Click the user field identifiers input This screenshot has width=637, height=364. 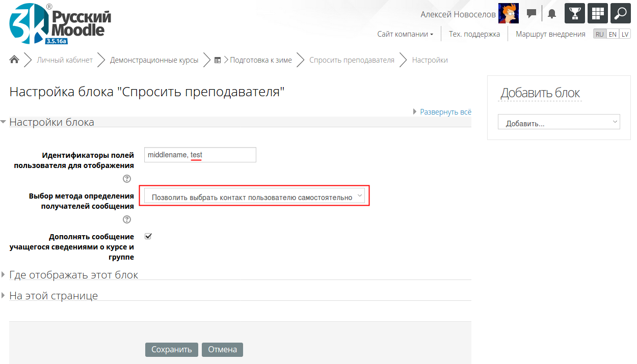pos(200,155)
